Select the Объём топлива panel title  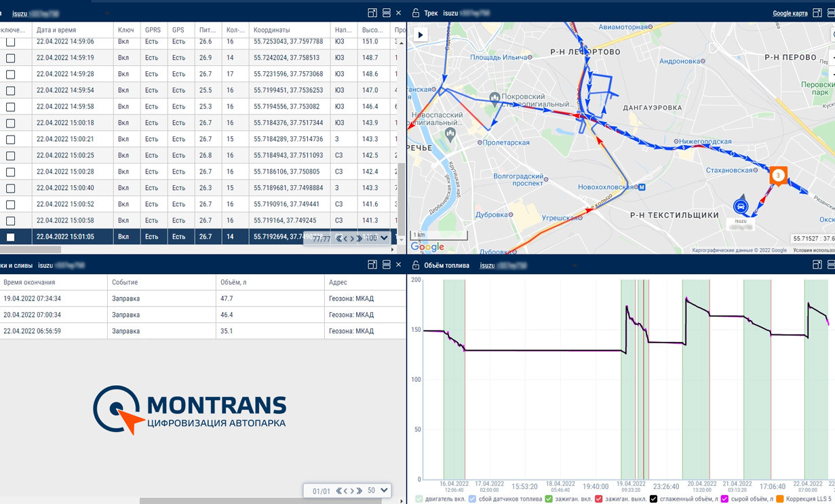coord(446,265)
